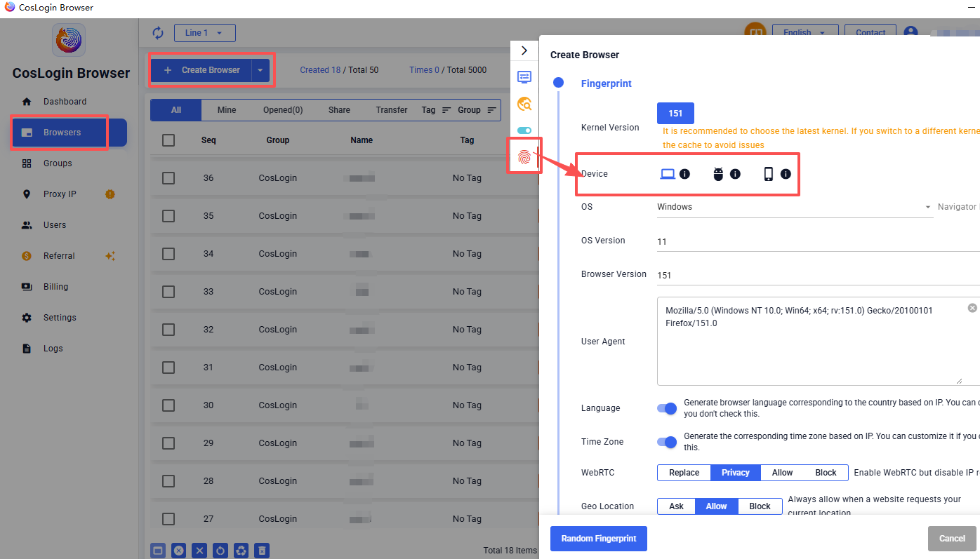
Task: Click the recycle icon in bottom toolbar
Action: (241, 551)
